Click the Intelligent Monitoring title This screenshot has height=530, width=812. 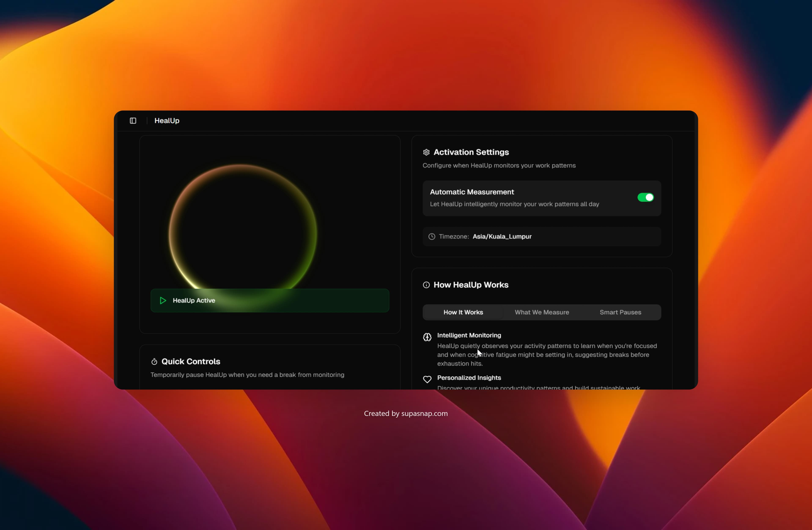(x=469, y=335)
